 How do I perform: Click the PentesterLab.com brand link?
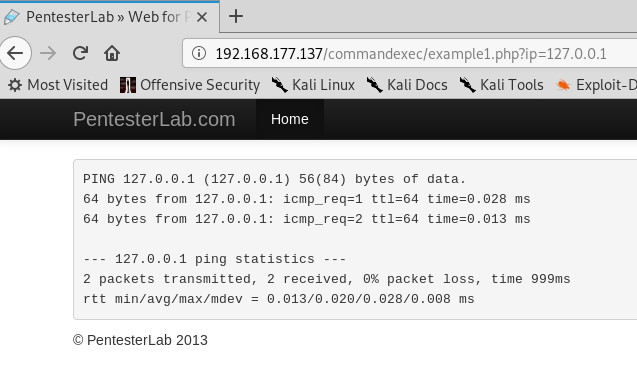(154, 119)
